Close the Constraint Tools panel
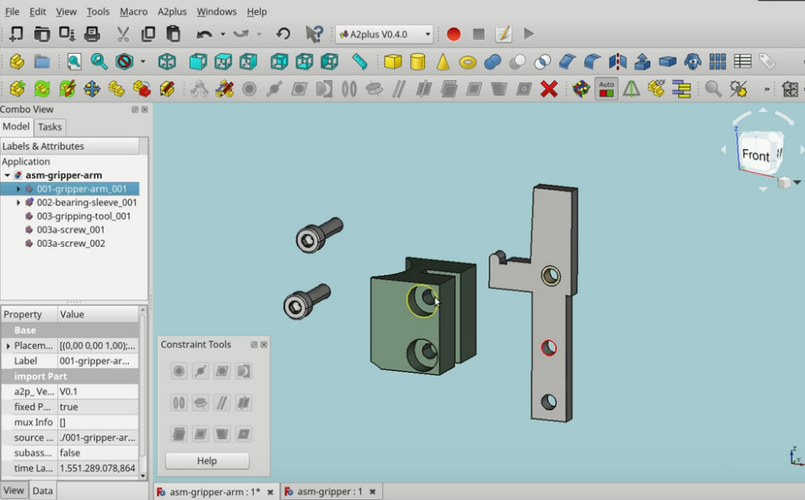 (x=264, y=344)
